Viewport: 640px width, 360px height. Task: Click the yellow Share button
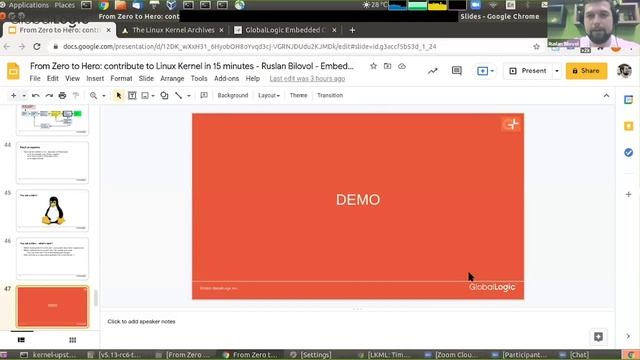586,71
